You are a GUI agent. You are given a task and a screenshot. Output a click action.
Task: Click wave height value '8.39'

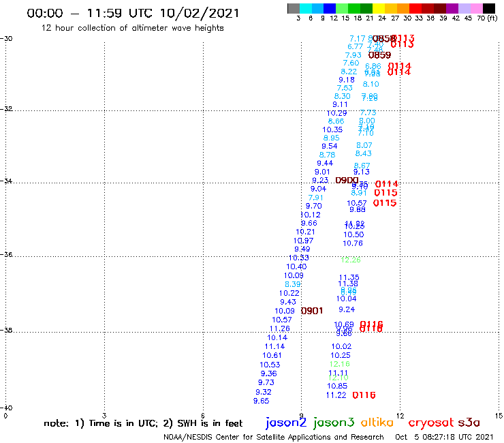[292, 284]
